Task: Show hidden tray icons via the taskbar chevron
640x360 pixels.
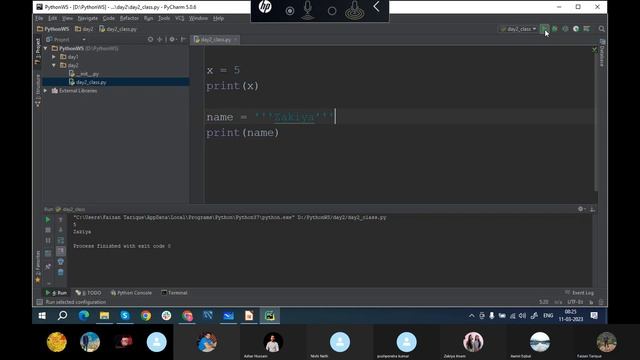Action: pos(471,316)
